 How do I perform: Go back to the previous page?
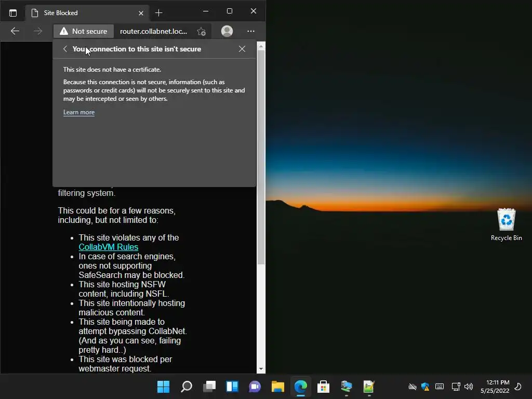(x=15, y=31)
